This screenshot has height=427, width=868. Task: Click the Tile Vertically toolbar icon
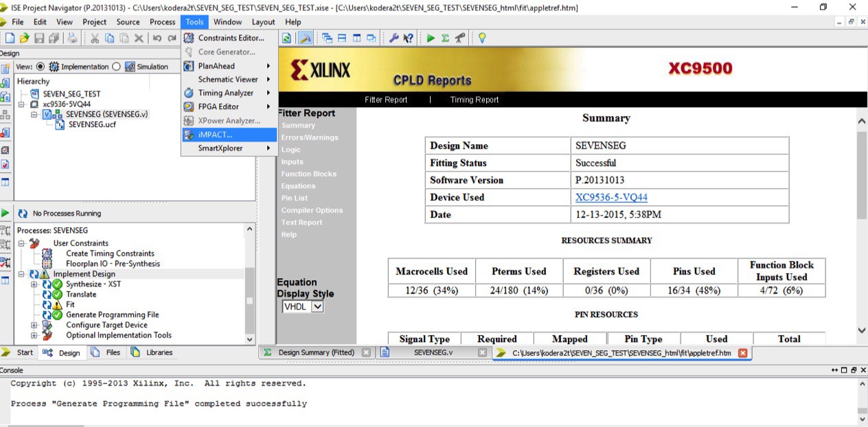[356, 38]
